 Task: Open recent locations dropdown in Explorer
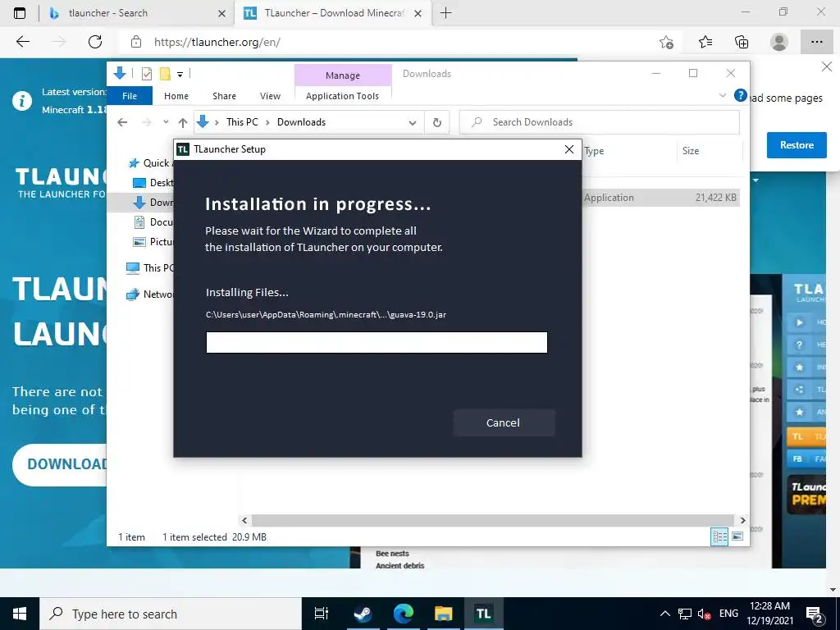click(166, 122)
